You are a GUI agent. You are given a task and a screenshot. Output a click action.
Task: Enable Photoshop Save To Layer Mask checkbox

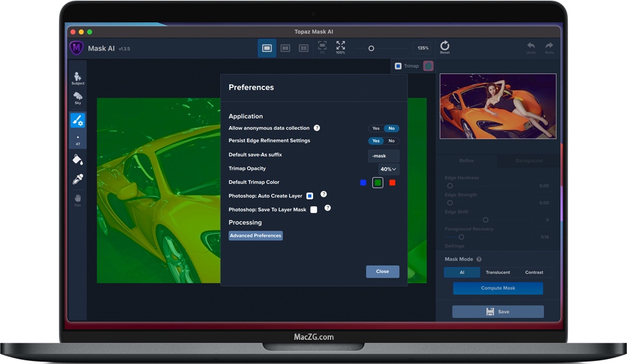(314, 209)
